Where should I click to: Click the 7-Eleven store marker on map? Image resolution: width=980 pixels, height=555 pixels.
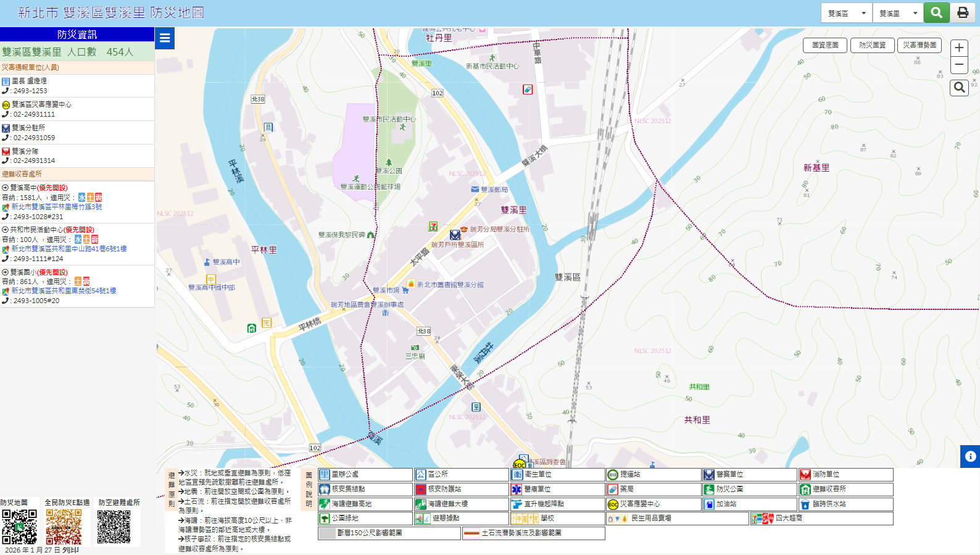point(433,227)
